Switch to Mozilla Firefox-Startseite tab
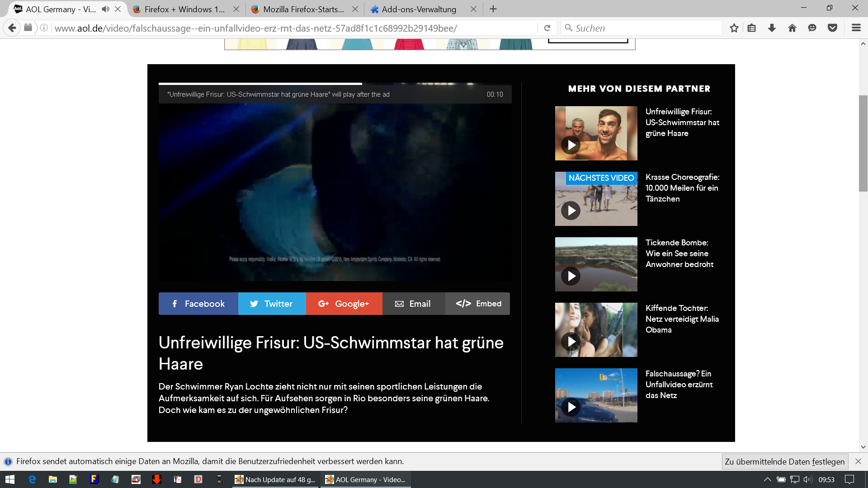The image size is (868, 488). (x=303, y=9)
